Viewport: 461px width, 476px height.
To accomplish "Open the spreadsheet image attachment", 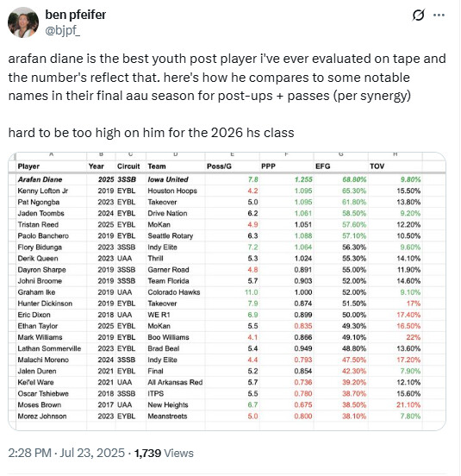I will [x=227, y=291].
